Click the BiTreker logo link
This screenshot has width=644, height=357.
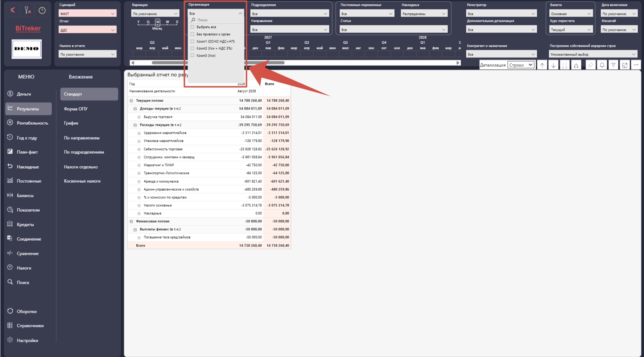tap(28, 28)
